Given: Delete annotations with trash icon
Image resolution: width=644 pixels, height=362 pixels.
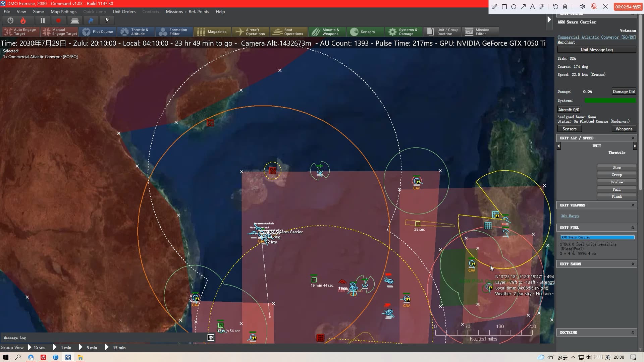Looking at the screenshot, I should [x=565, y=7].
